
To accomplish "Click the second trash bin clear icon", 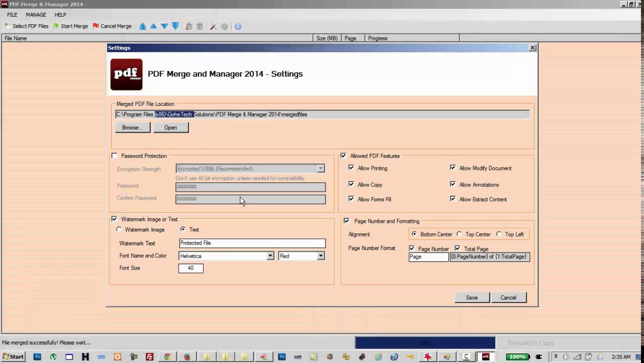I will pos(200,26).
